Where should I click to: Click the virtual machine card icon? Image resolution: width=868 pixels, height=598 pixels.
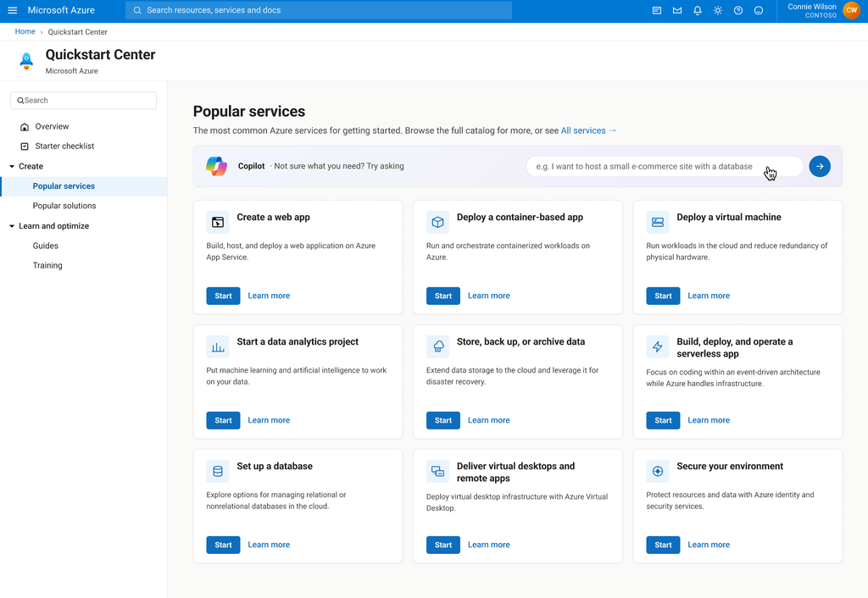[x=657, y=223]
